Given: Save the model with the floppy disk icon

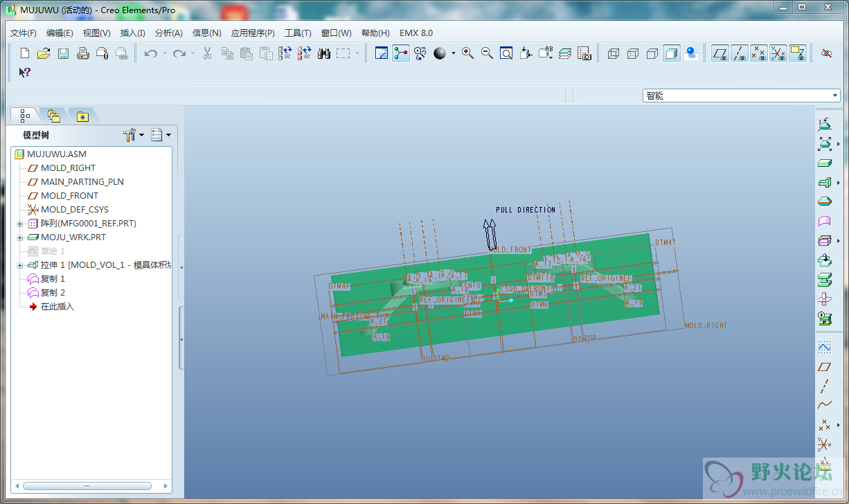Looking at the screenshot, I should point(63,53).
